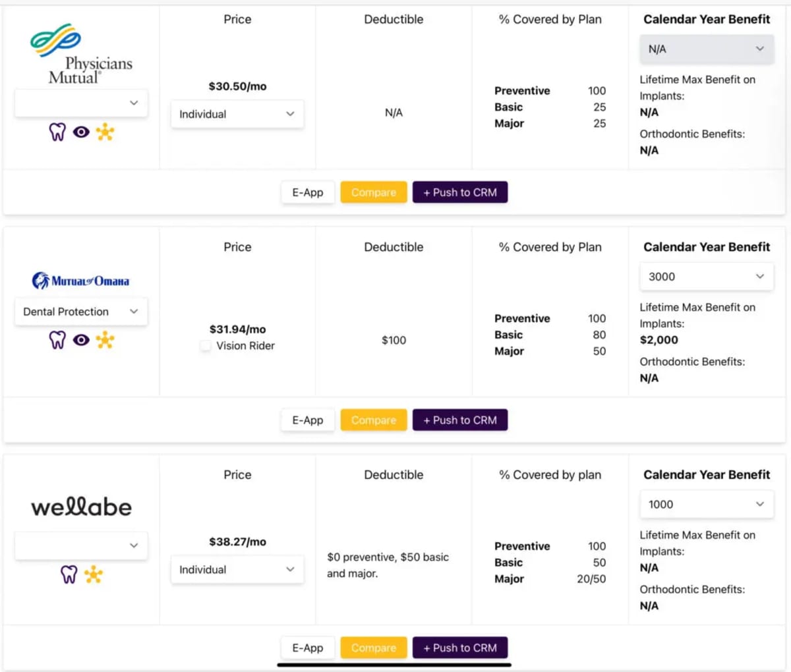This screenshot has width=791, height=672.
Task: Push the Wellabe plan to CRM
Action: pos(460,648)
